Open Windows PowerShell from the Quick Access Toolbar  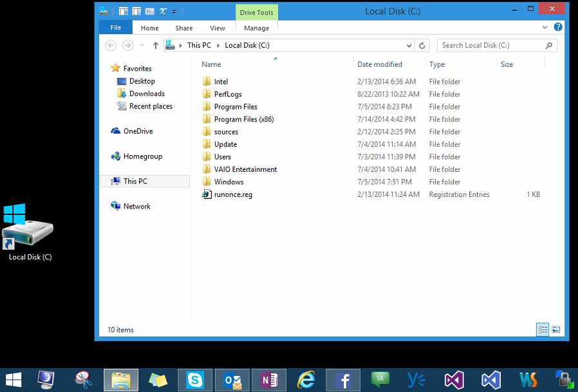pyautogui.click(x=163, y=11)
